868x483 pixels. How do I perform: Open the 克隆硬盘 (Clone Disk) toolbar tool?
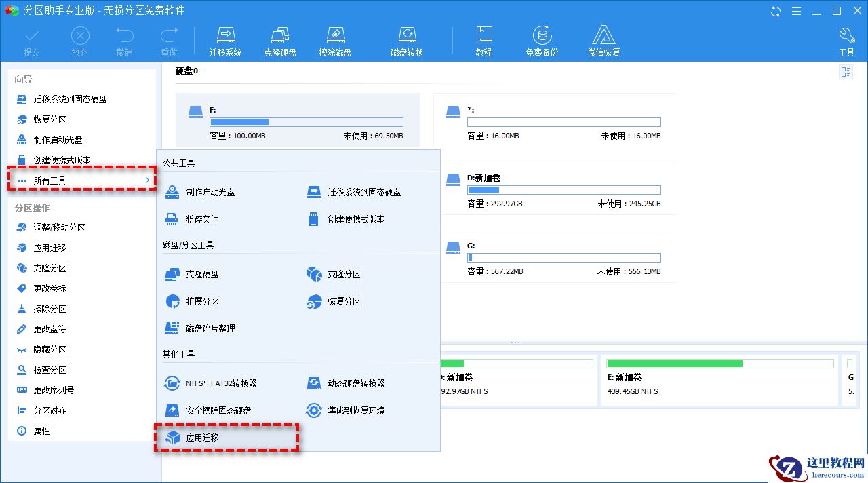click(x=280, y=39)
